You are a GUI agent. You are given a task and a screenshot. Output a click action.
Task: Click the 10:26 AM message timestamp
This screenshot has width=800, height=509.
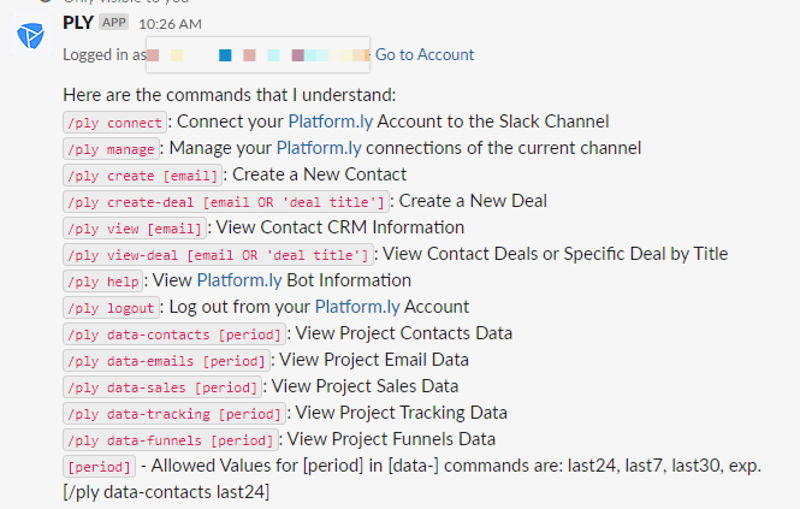(x=170, y=24)
